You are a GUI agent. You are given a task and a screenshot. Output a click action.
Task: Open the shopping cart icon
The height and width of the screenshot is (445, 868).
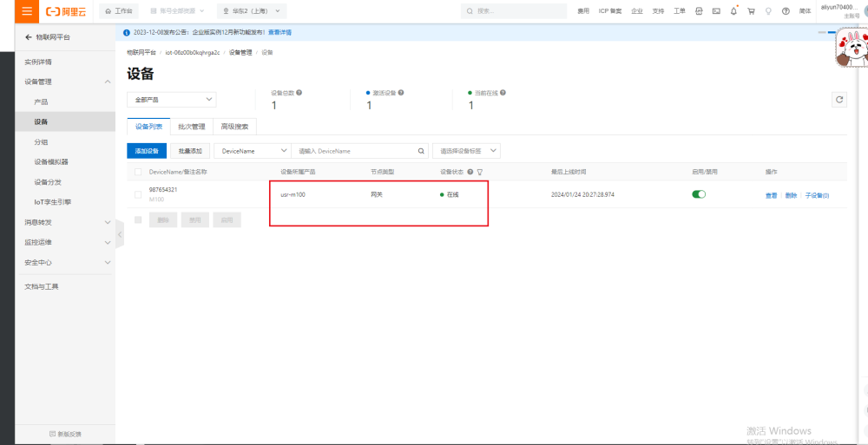751,11
